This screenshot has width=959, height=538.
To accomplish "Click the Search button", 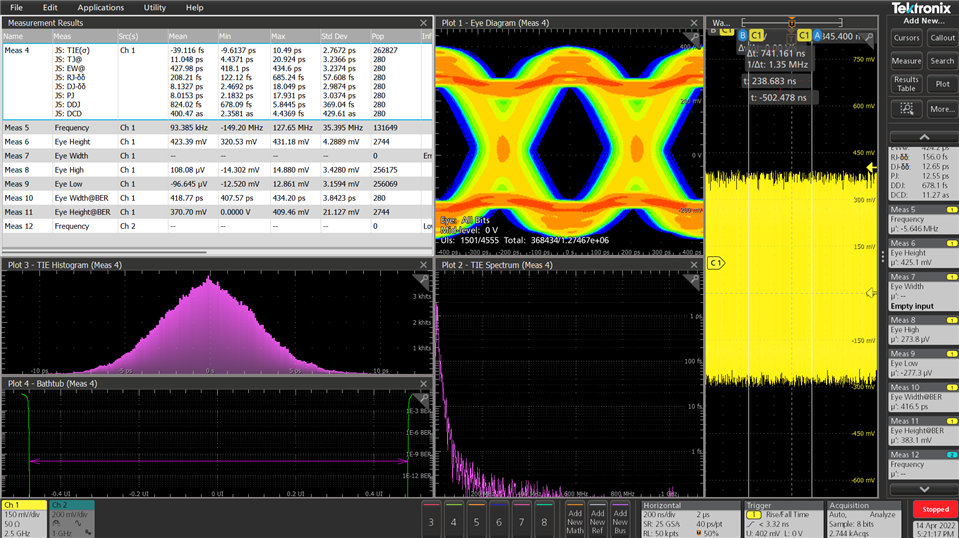I will [x=942, y=61].
